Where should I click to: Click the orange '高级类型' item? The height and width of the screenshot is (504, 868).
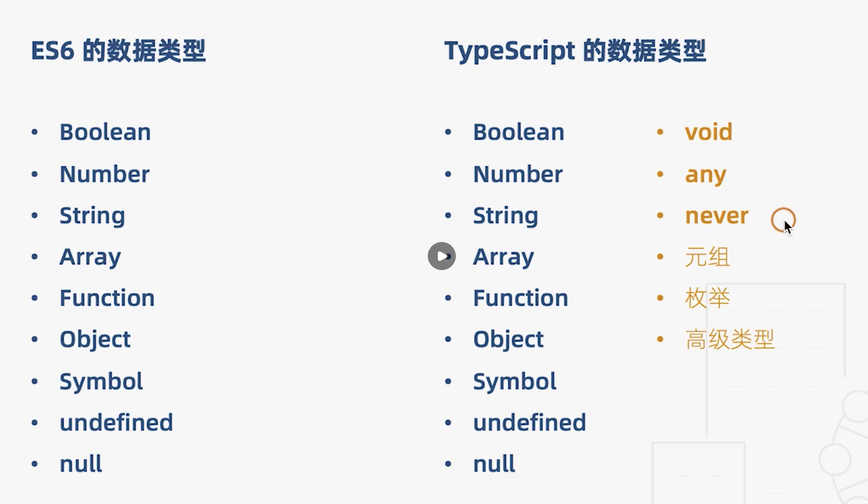pos(730,340)
